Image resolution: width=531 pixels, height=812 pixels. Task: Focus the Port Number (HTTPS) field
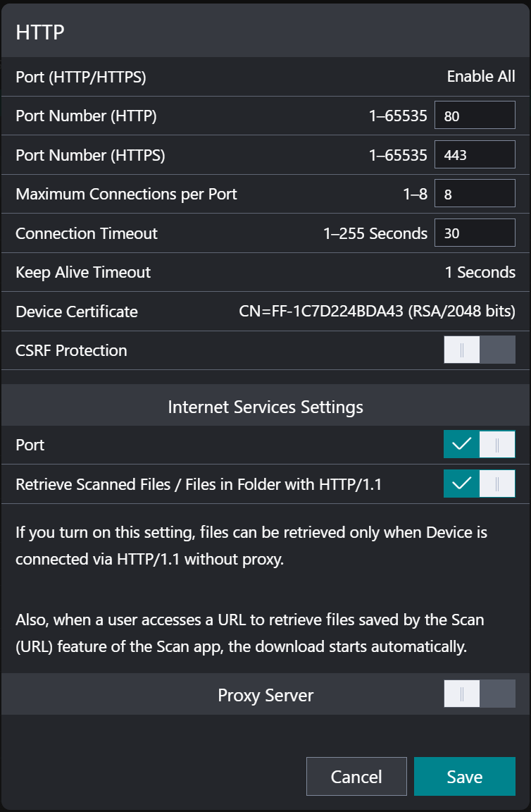click(474, 155)
